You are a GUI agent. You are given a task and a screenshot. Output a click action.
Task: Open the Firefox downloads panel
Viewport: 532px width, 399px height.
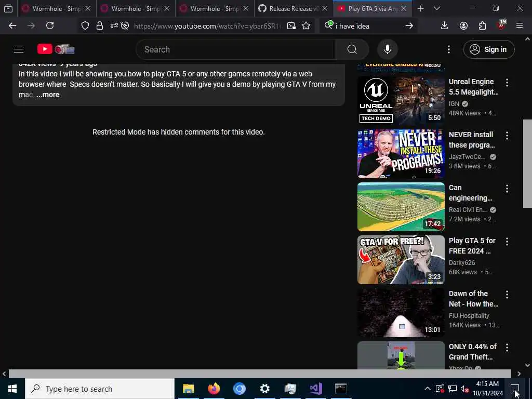[x=444, y=25]
